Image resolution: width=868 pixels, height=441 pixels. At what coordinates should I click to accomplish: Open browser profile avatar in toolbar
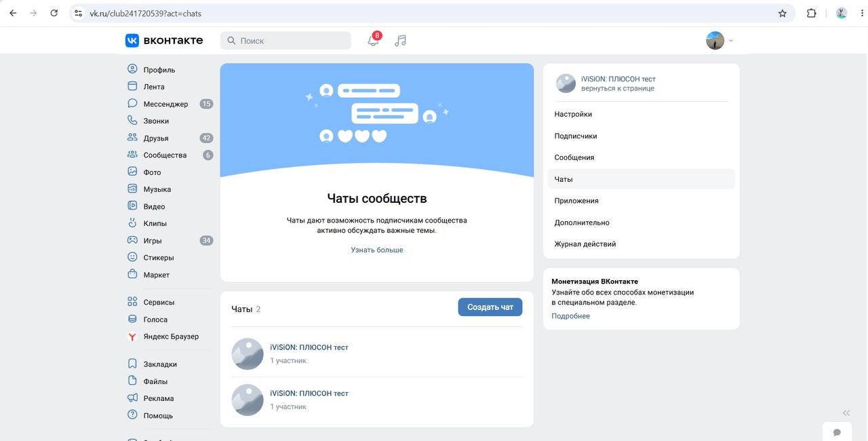(x=842, y=13)
